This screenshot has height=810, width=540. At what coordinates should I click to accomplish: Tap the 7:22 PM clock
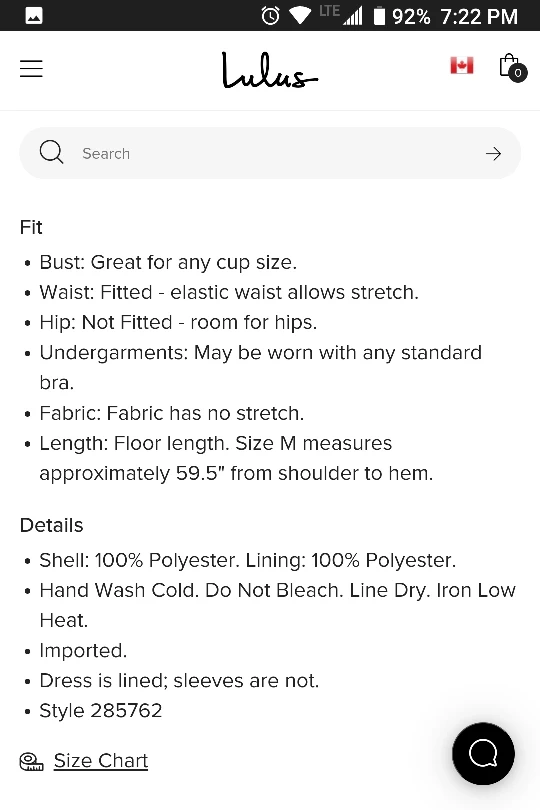(x=479, y=17)
